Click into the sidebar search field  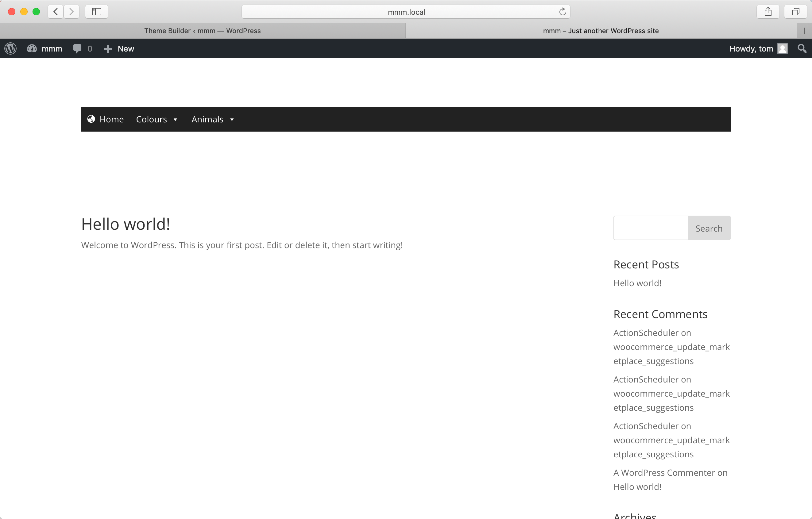[651, 228]
